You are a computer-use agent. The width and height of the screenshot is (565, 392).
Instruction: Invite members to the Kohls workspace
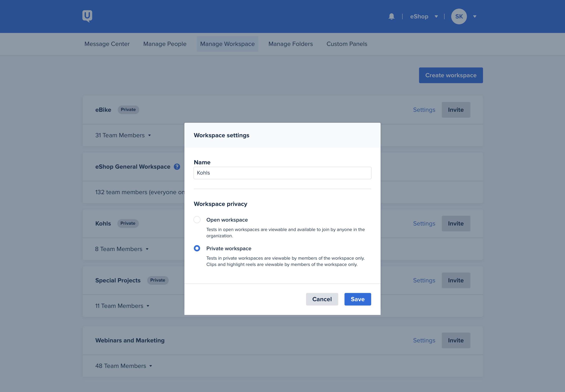[456, 224]
